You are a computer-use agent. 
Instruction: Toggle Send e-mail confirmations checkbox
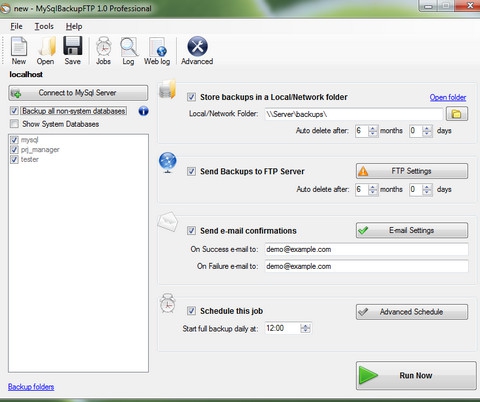tap(191, 231)
